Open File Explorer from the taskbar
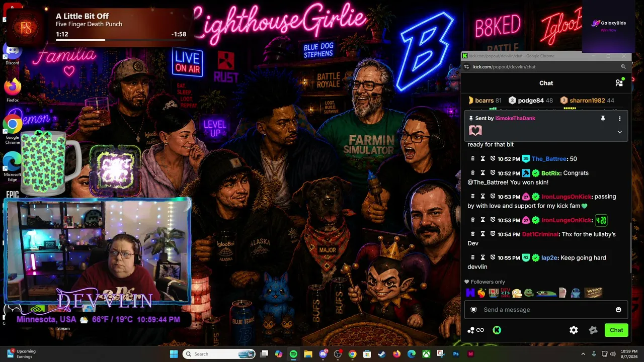 point(308,354)
